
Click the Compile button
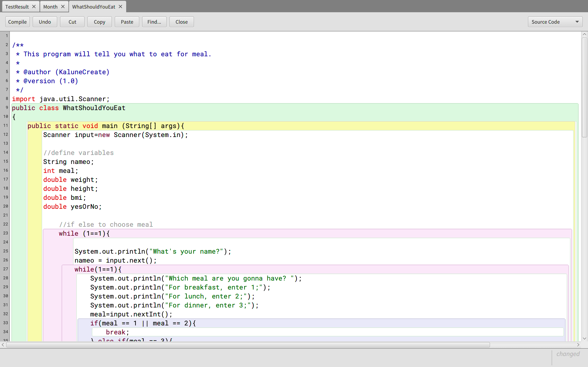click(x=18, y=22)
